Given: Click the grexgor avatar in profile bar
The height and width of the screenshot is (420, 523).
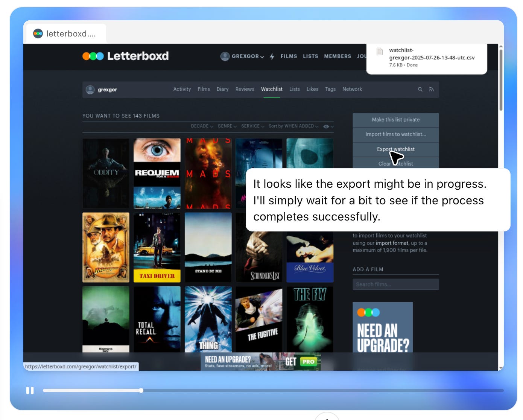Looking at the screenshot, I should pos(90,90).
